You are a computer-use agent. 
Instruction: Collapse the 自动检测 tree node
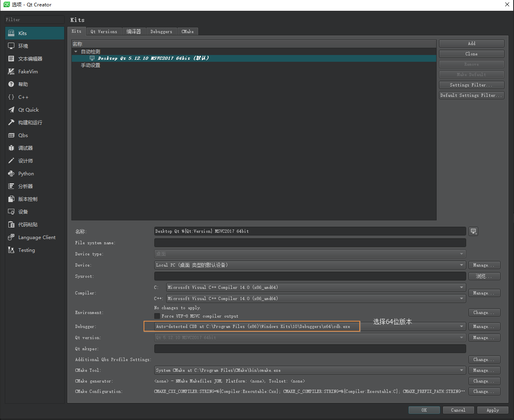click(x=76, y=51)
